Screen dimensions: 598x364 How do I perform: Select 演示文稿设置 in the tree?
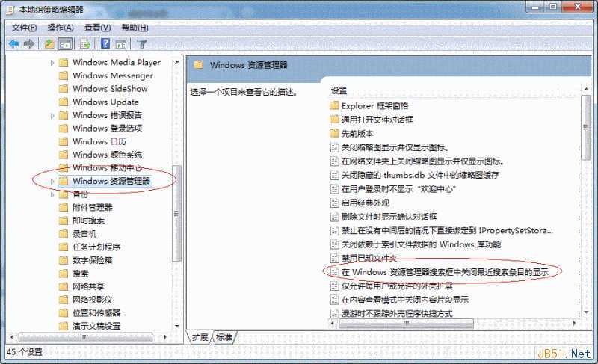click(x=96, y=326)
